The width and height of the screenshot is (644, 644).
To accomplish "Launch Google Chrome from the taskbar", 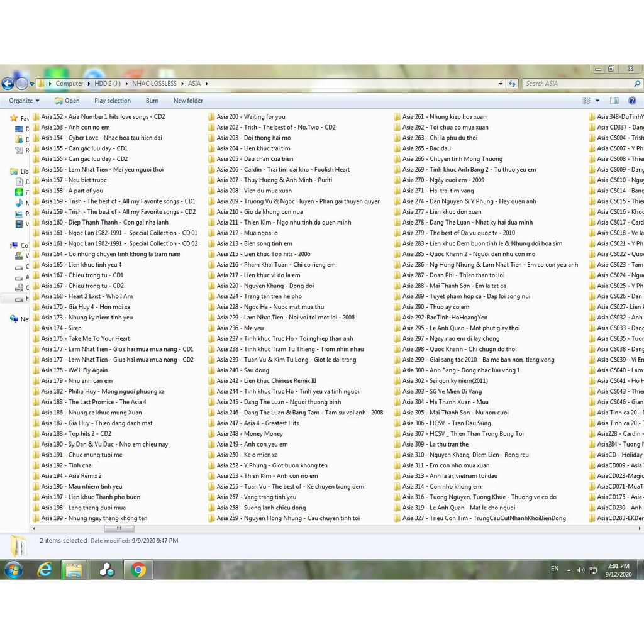I will [x=138, y=570].
